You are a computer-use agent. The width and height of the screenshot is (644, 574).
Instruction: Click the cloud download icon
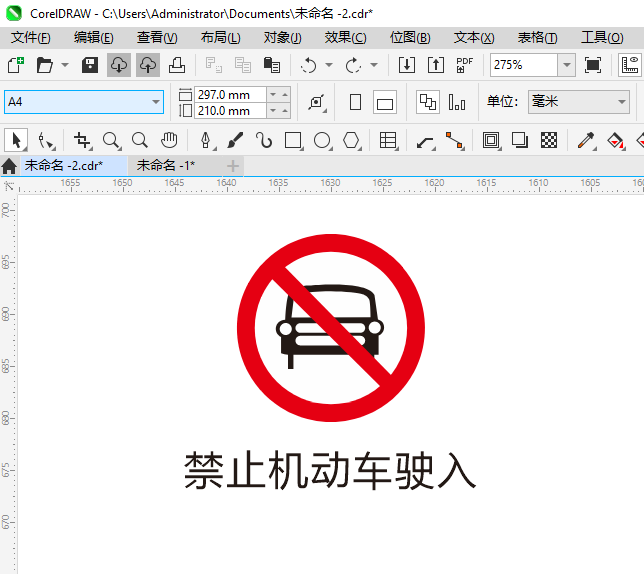coord(119,65)
